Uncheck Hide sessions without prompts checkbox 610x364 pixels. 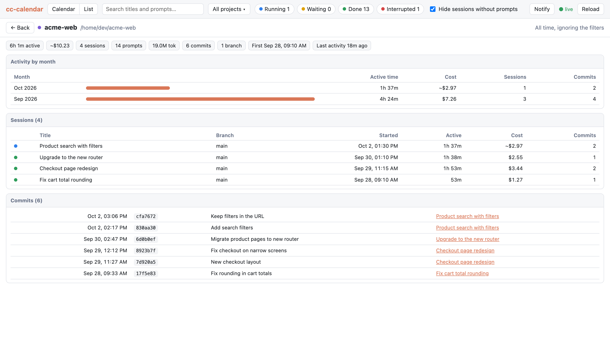(433, 9)
